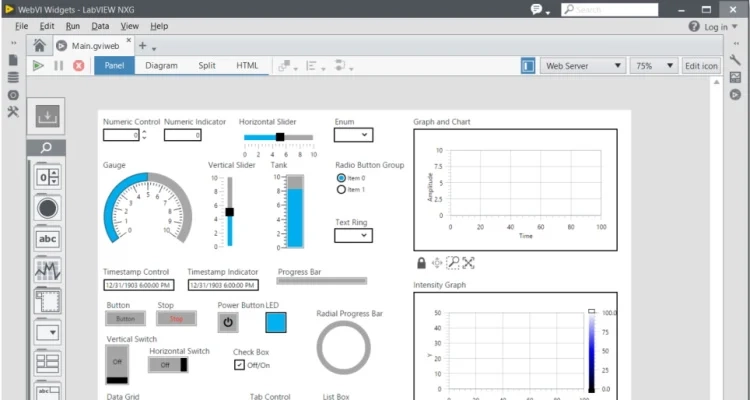750x400 pixels.
Task: Select the Item 1 radio button
Action: (341, 189)
